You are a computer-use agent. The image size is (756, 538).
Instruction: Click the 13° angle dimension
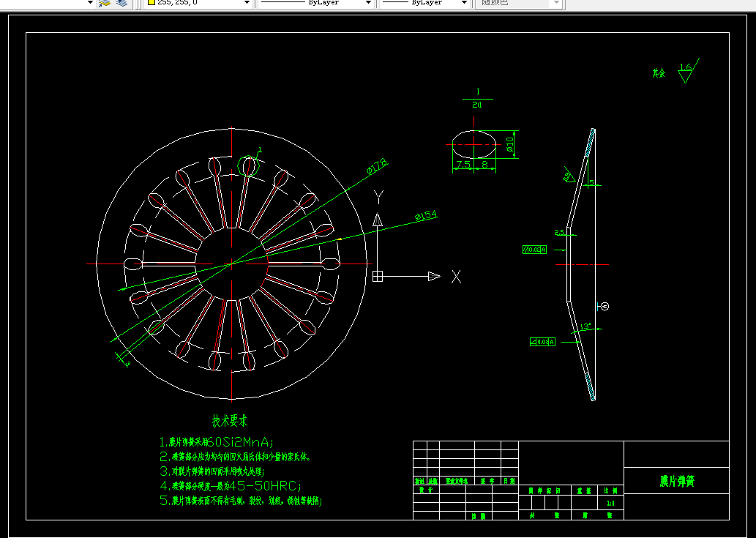coord(585,326)
